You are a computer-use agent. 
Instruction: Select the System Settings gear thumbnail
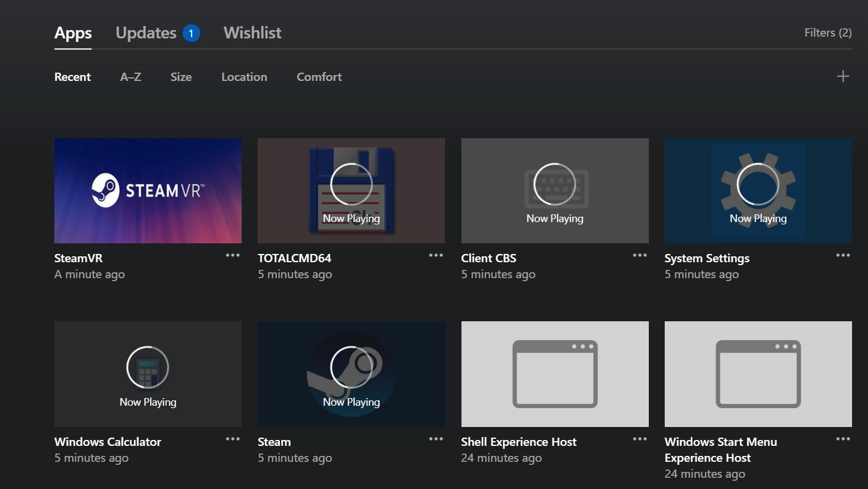coord(758,191)
